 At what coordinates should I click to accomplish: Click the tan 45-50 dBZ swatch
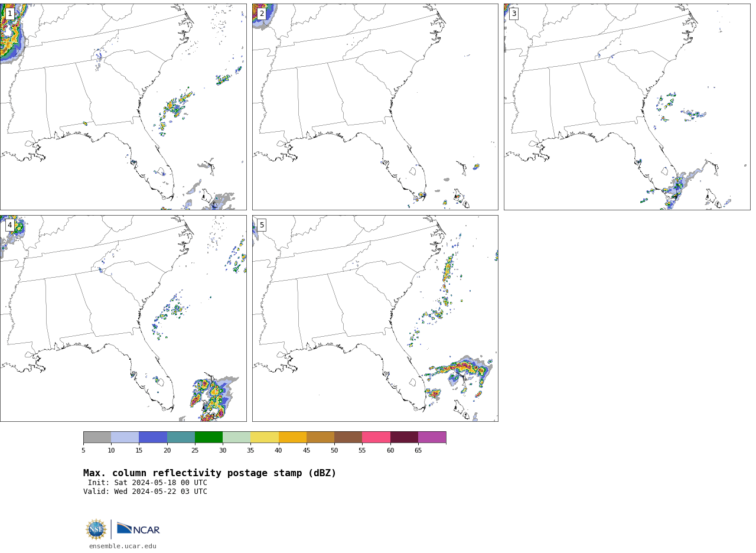320,437
